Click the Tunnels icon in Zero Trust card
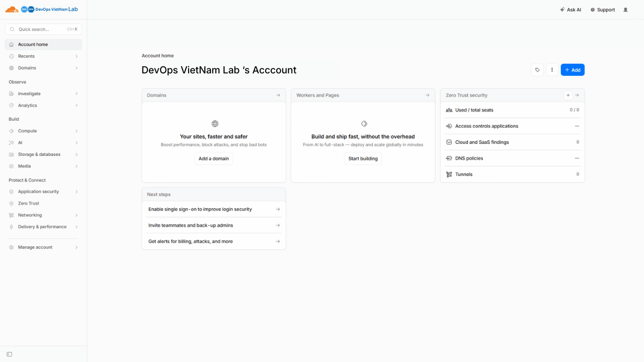The width and height of the screenshot is (644, 362). [449, 174]
